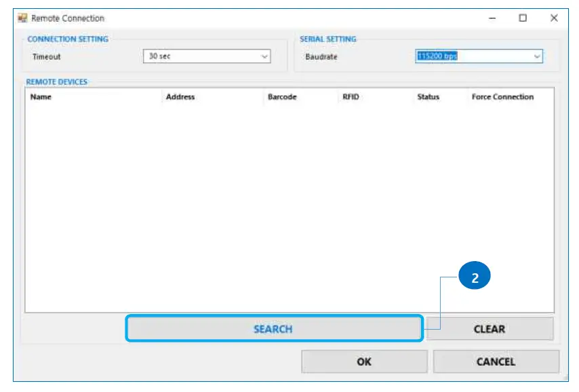This screenshot has width=579, height=392.
Task: Sort by the Name column header
Action: [x=41, y=97]
